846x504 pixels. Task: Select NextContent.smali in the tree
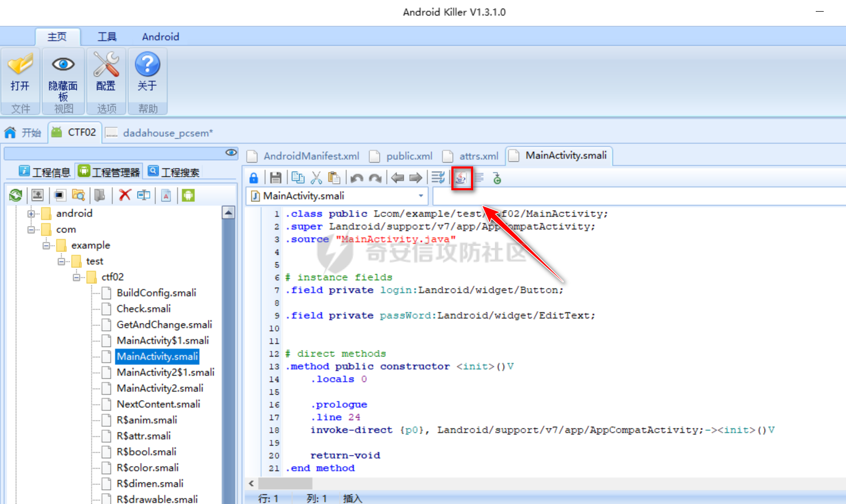pyautogui.click(x=158, y=404)
